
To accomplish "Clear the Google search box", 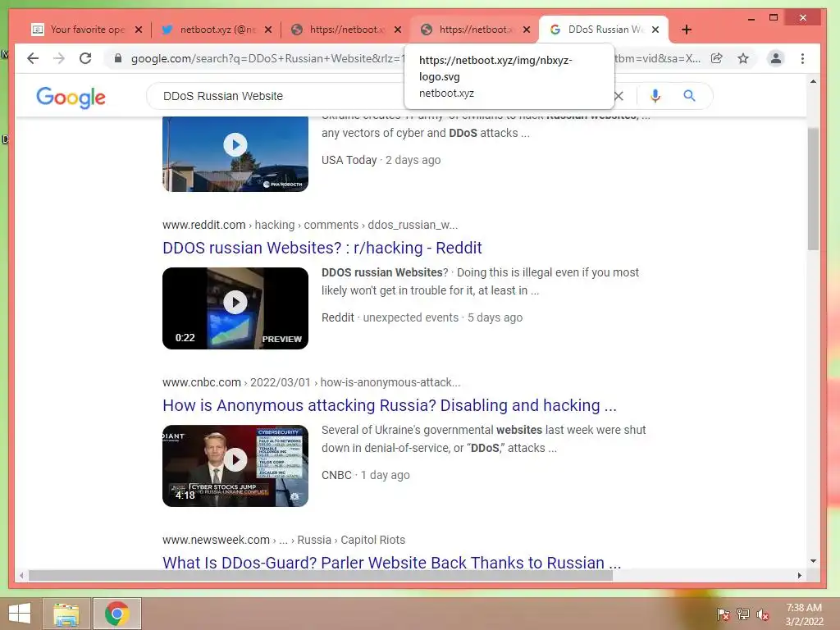I will (x=619, y=96).
